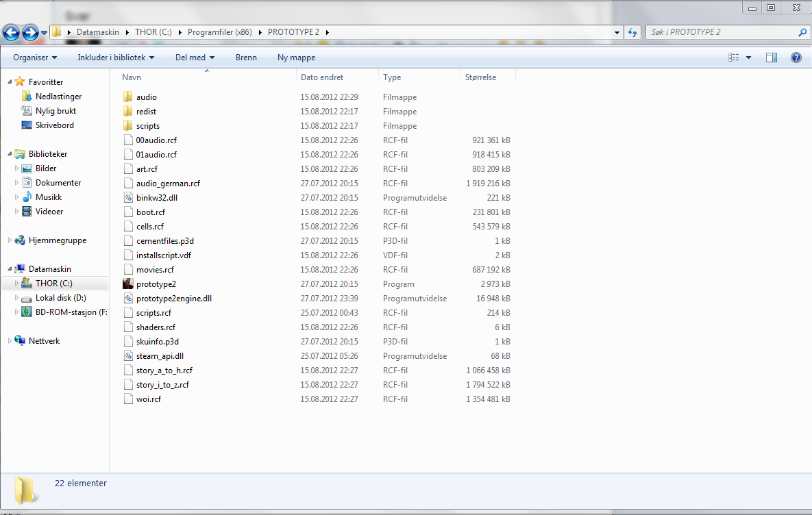Select the redist folder icon
Viewport: 812px width, 515px height.
pos(128,111)
